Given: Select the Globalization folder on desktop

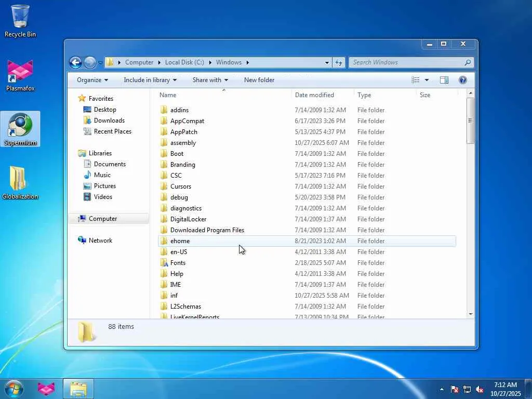Looking at the screenshot, I should pyautogui.click(x=20, y=183).
